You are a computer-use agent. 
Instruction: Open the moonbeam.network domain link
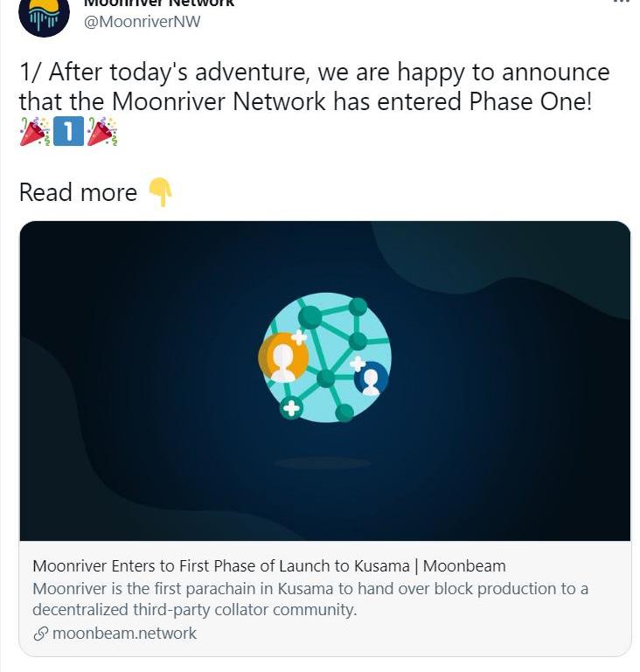[124, 634]
